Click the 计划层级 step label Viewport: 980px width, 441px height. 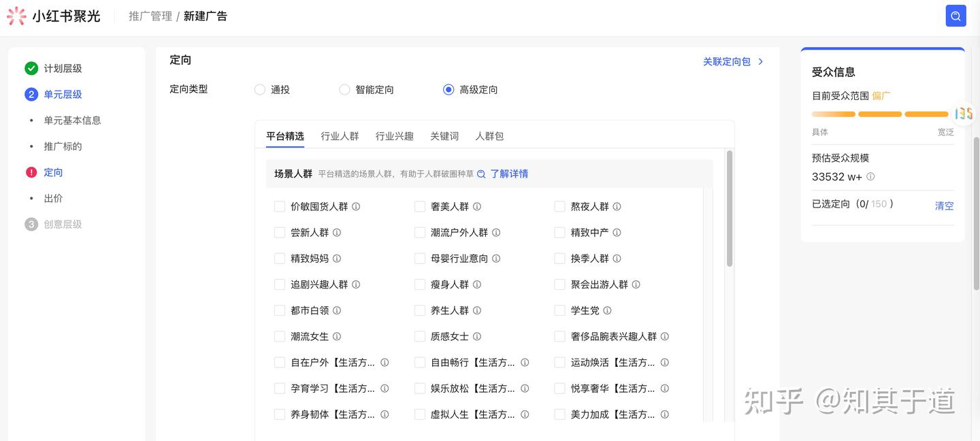63,68
